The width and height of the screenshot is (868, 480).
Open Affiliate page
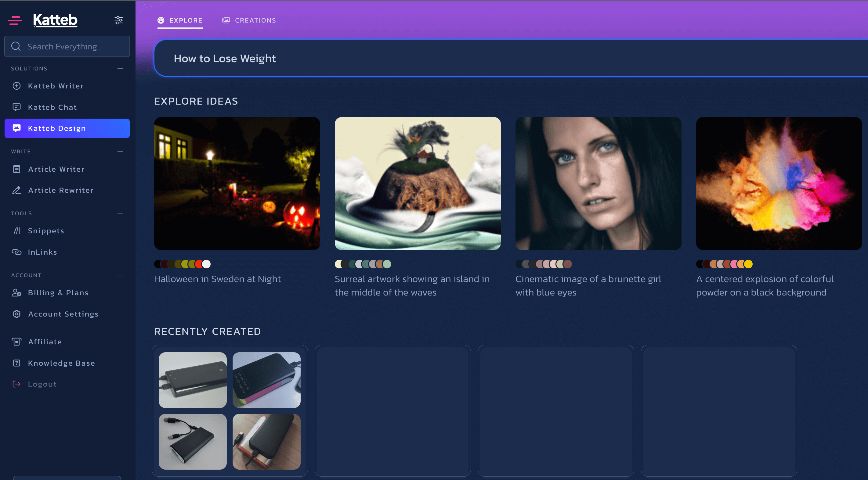(67, 342)
